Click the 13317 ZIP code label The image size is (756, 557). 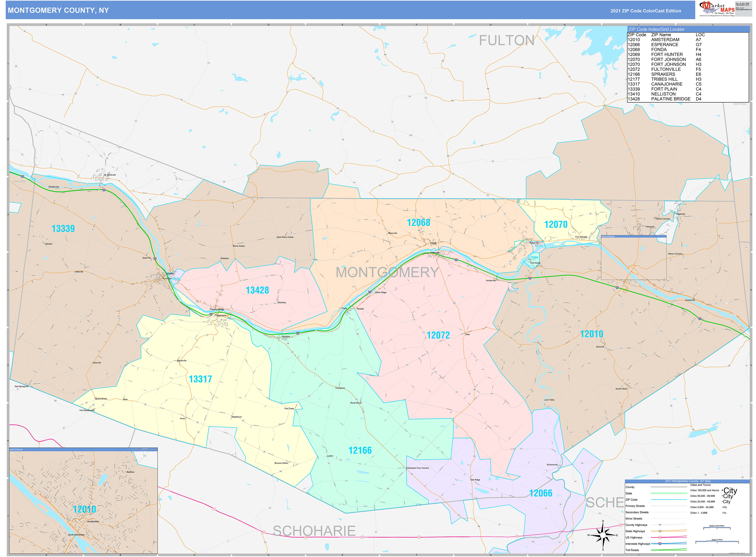pyautogui.click(x=200, y=379)
